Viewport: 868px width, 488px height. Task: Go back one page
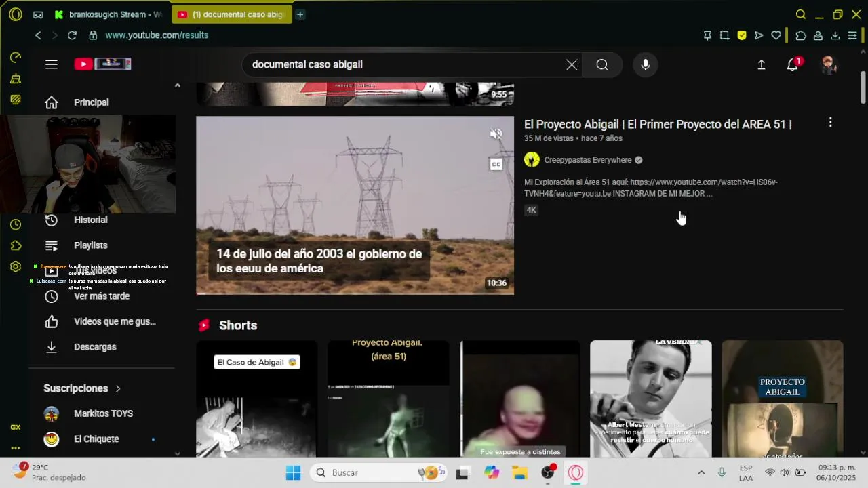click(38, 35)
